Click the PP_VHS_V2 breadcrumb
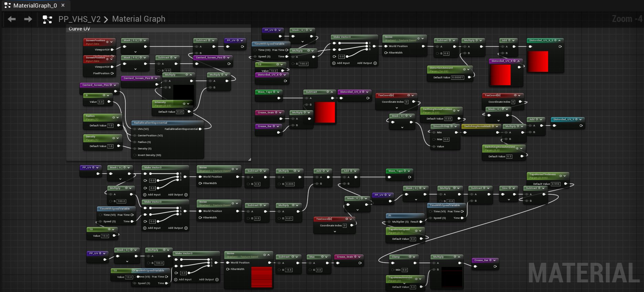The width and height of the screenshot is (644, 292). tap(79, 19)
